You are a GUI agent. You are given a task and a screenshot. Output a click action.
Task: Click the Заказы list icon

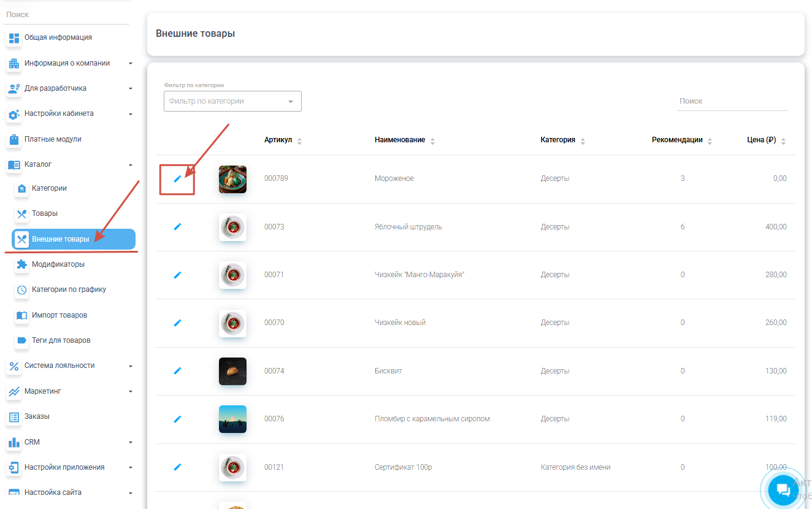[x=14, y=417]
